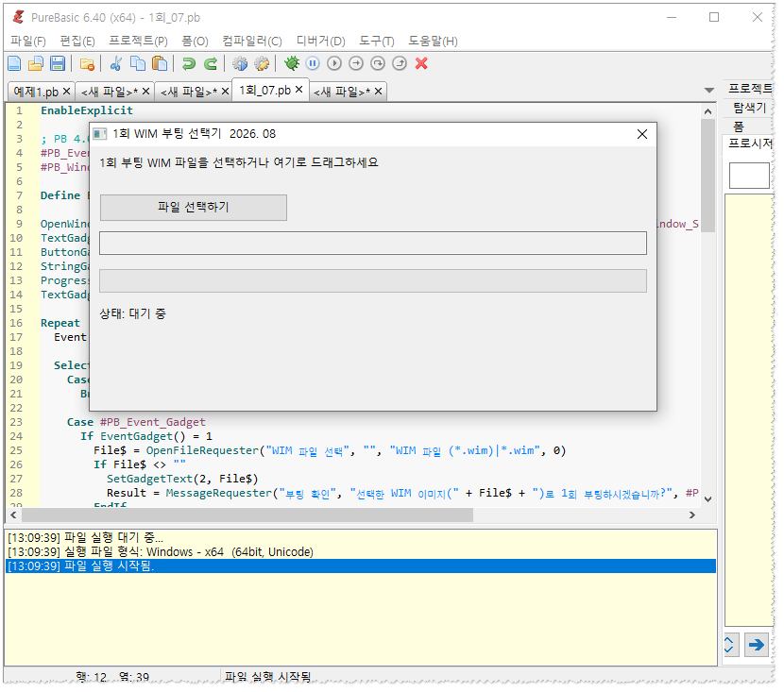Image resolution: width=784 pixels, height=692 pixels.
Task: Click the PureBasic app logo in title bar
Action: tap(19, 17)
